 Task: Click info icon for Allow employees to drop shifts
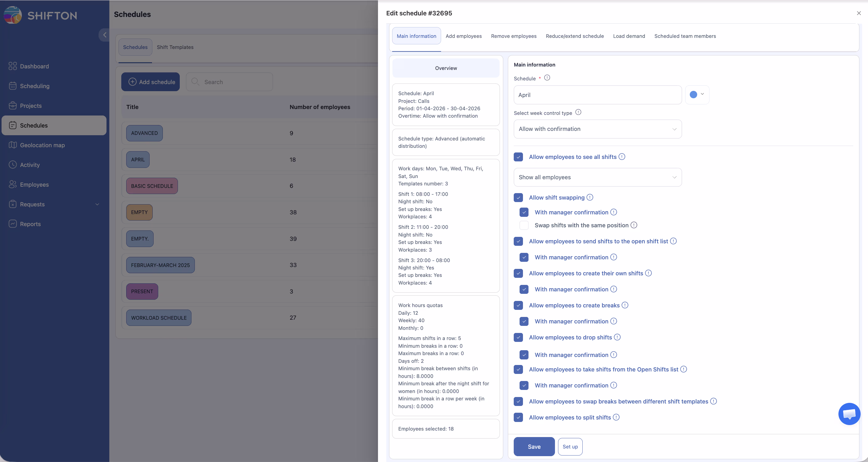617,337
